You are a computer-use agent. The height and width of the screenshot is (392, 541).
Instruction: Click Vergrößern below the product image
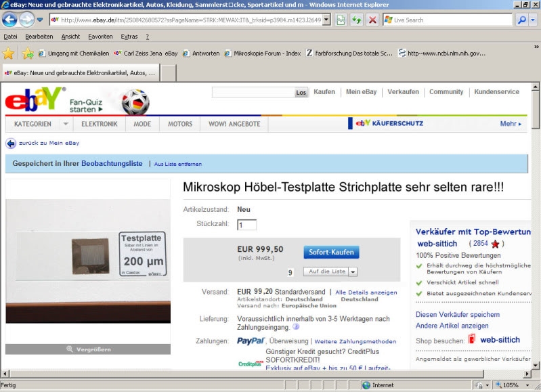click(x=88, y=349)
